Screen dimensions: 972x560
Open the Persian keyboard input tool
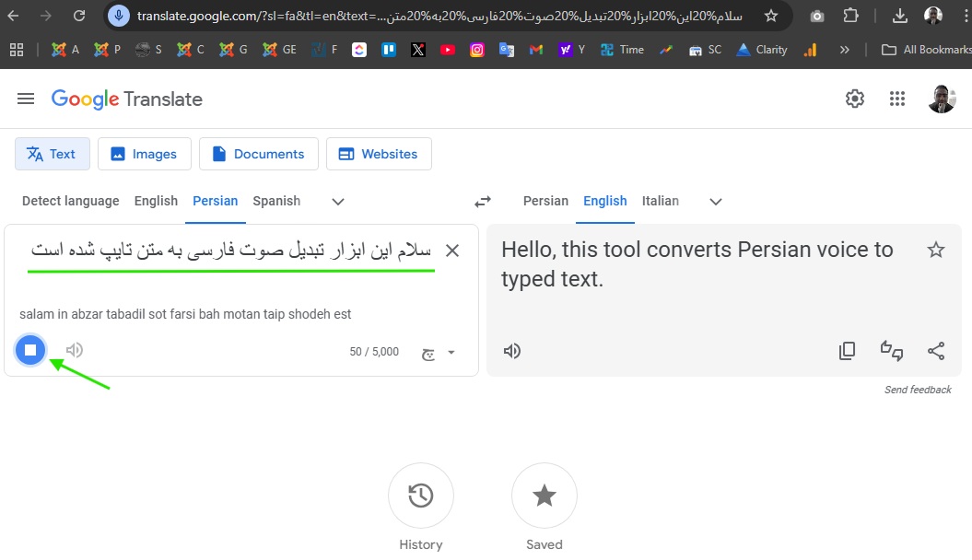pyautogui.click(x=427, y=353)
